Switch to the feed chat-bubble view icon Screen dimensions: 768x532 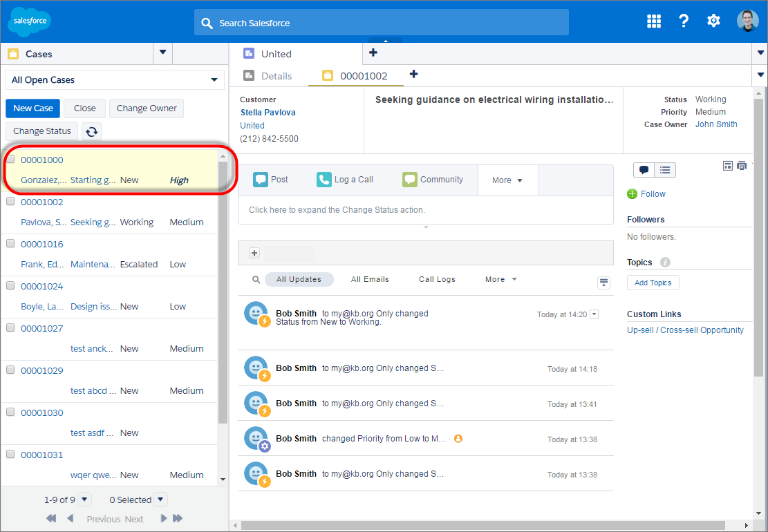(644, 170)
